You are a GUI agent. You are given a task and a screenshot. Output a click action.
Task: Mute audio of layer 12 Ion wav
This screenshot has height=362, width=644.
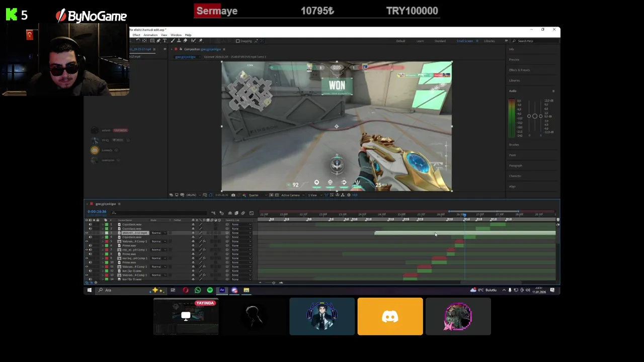coord(91,271)
